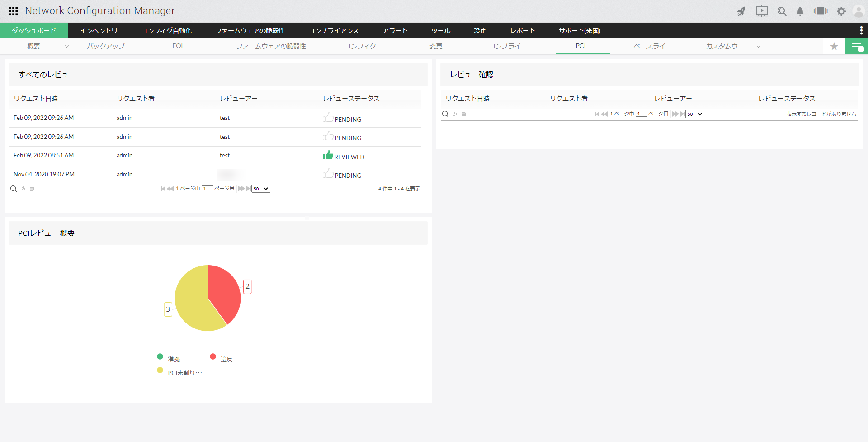868x442 pixels.
Task: Switch to the バックアップ sub-tab
Action: point(106,46)
